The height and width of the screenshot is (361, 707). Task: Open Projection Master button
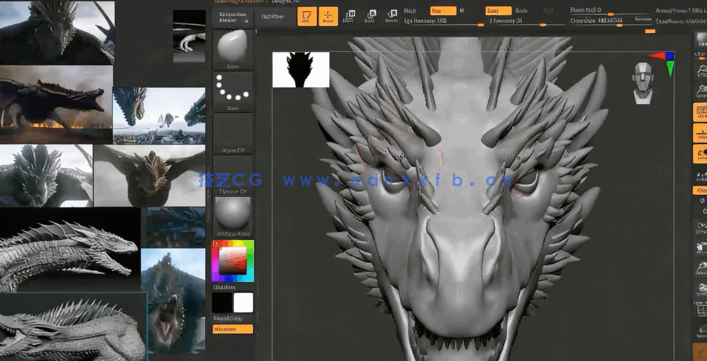(233, 17)
